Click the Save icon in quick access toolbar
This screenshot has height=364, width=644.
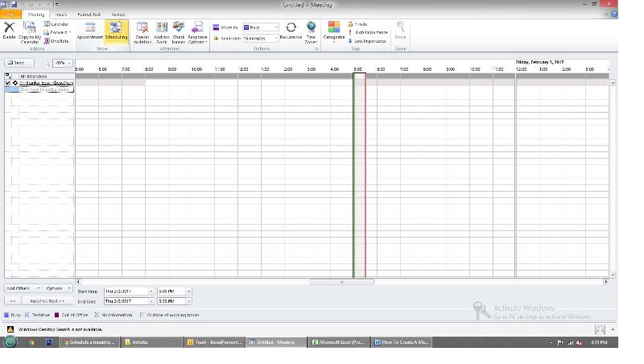14,4
